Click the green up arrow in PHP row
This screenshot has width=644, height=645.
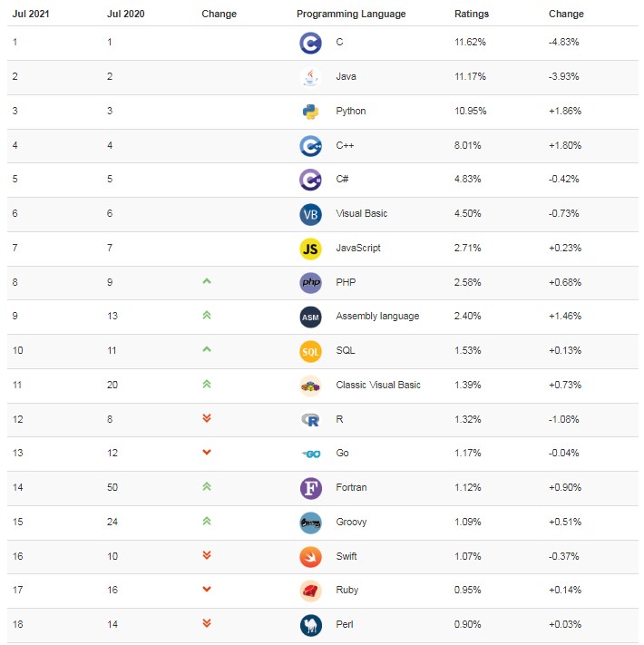207,281
